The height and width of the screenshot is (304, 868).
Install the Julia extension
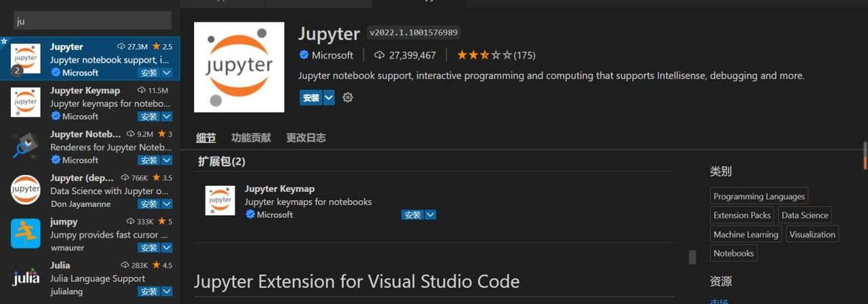click(x=149, y=291)
